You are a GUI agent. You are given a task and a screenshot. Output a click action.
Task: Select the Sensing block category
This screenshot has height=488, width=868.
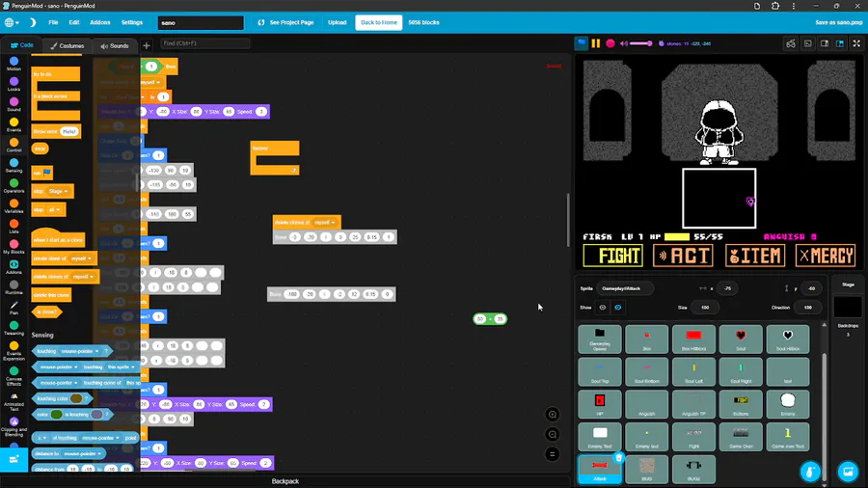pyautogui.click(x=14, y=166)
